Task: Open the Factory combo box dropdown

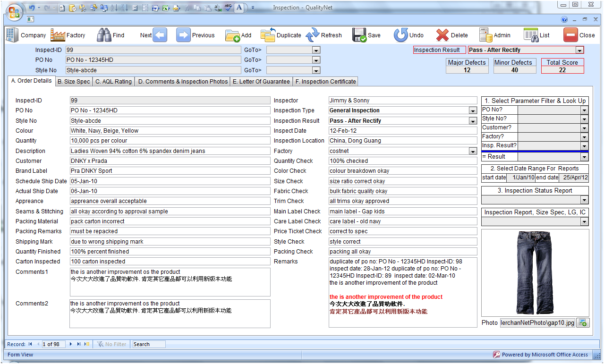Action: 473,151
